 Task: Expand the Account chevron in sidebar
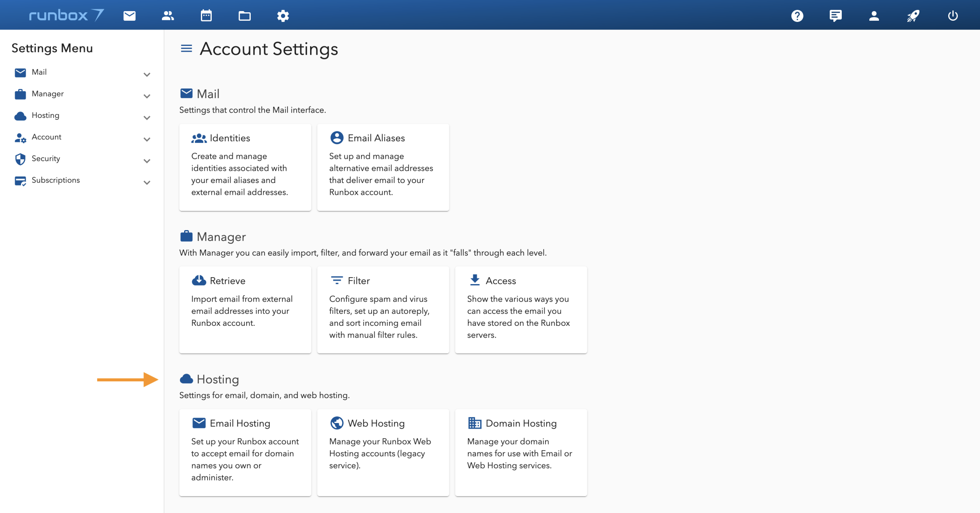pos(147,139)
